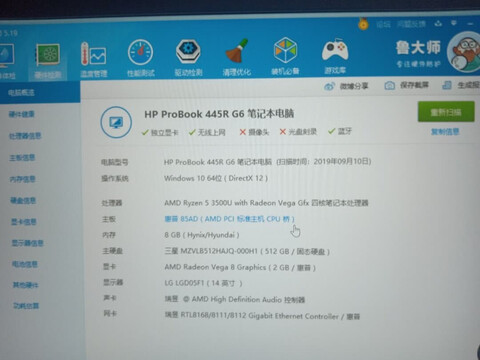480x360 pixels.
Task: Select 显卡信息 in the sidebar
Action: [x=24, y=222]
